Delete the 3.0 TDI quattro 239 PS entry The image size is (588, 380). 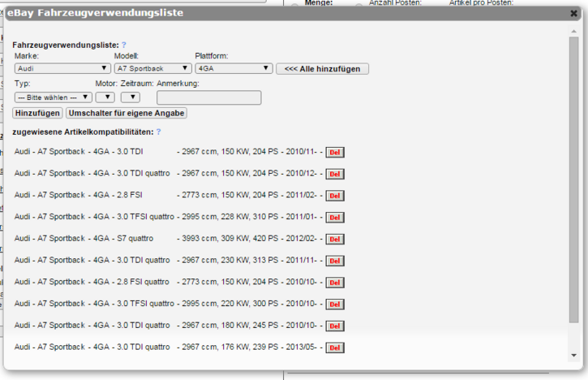(x=335, y=348)
